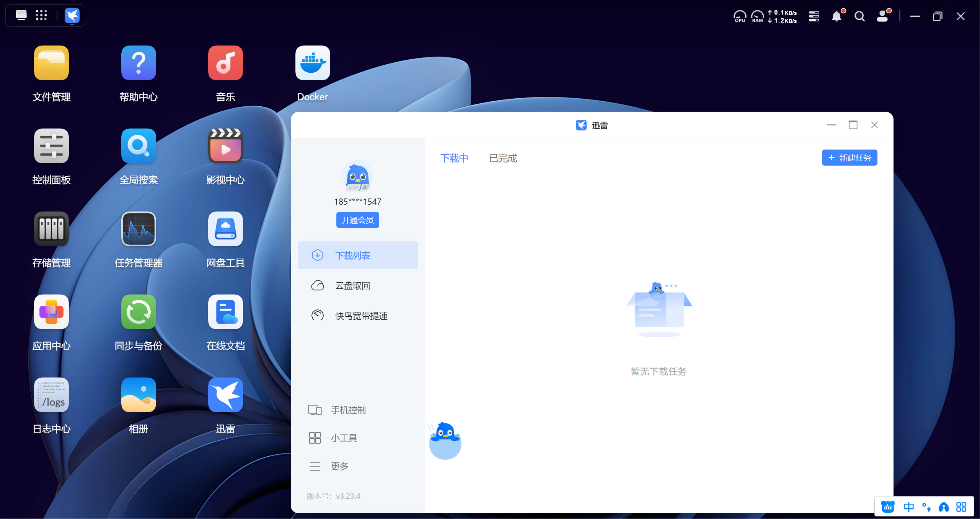Image resolution: width=980 pixels, height=519 pixels.
Task: Open 小工具 in the sidebar
Action: click(x=344, y=438)
